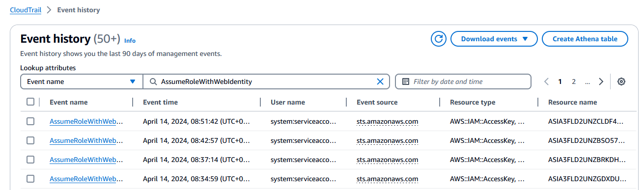Click user name in the 08:51:42 row

point(304,121)
